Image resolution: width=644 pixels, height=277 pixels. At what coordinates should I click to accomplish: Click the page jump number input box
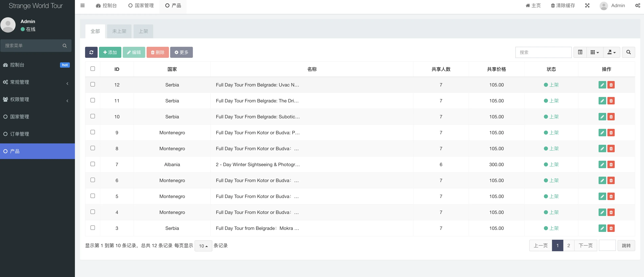coord(607,245)
